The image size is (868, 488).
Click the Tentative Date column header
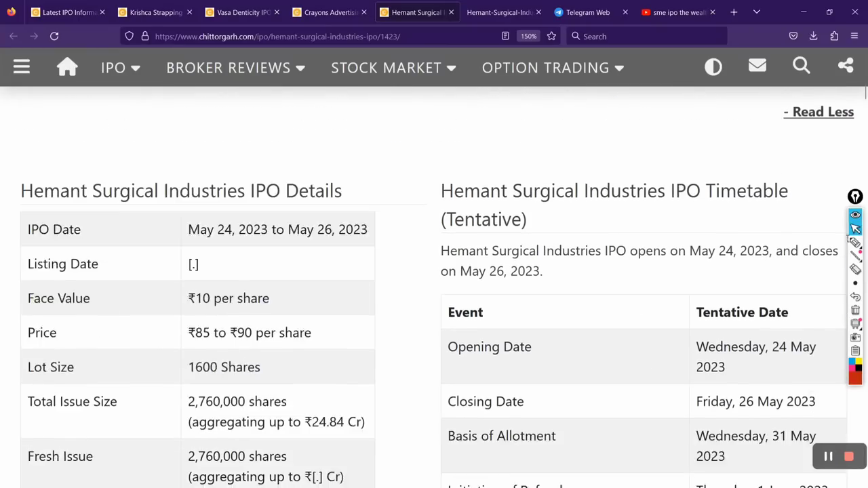(x=742, y=312)
